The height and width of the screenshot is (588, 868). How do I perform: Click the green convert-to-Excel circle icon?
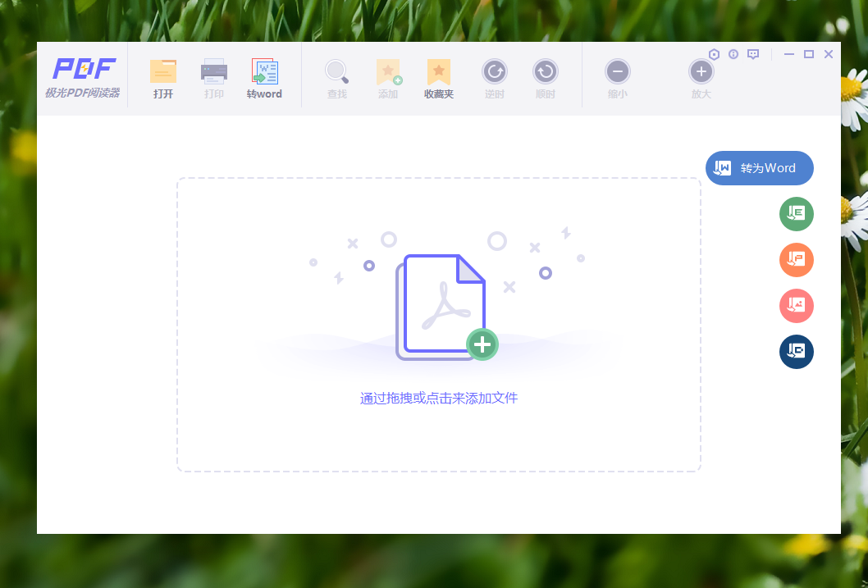[x=797, y=214]
